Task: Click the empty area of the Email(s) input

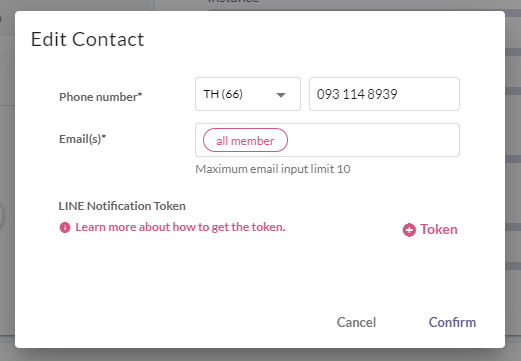Action: pyautogui.click(x=373, y=140)
